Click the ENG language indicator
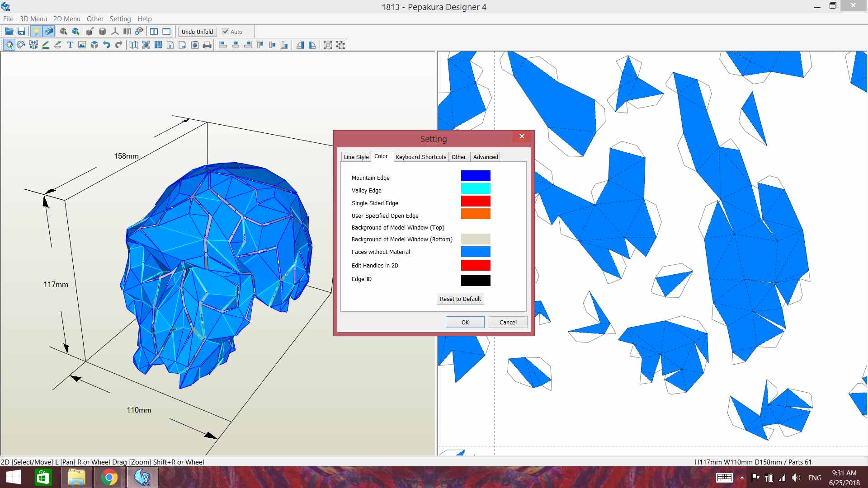Screen dimensions: 868x488 pyautogui.click(x=815, y=478)
